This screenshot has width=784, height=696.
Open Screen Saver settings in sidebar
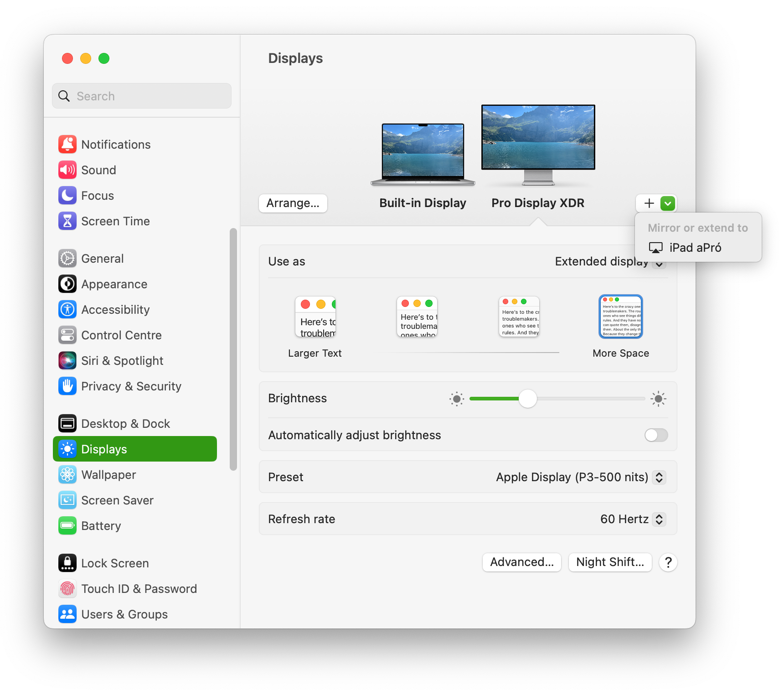tap(135, 500)
